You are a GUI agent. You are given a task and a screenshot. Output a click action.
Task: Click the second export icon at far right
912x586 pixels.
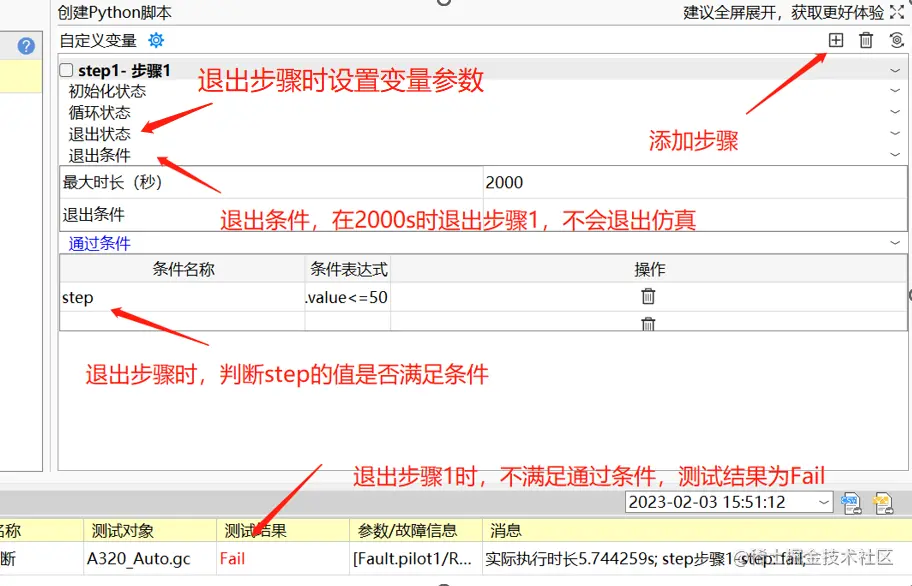883,503
